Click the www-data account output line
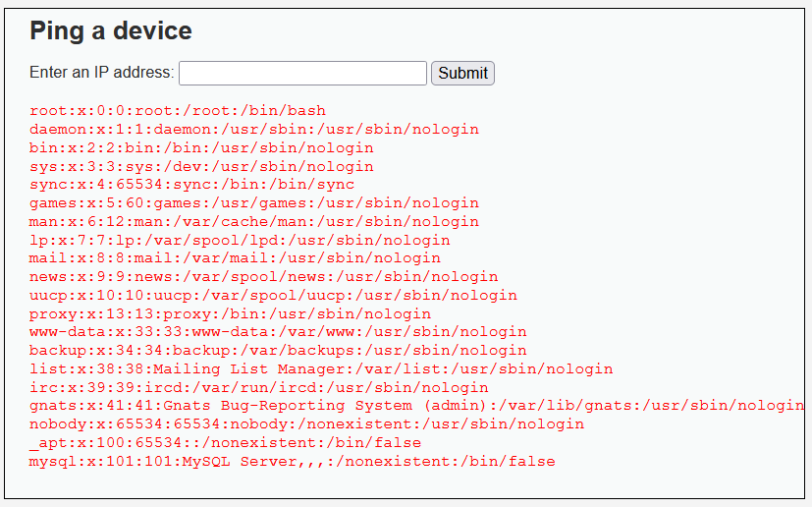This screenshot has height=507, width=812. click(x=278, y=332)
